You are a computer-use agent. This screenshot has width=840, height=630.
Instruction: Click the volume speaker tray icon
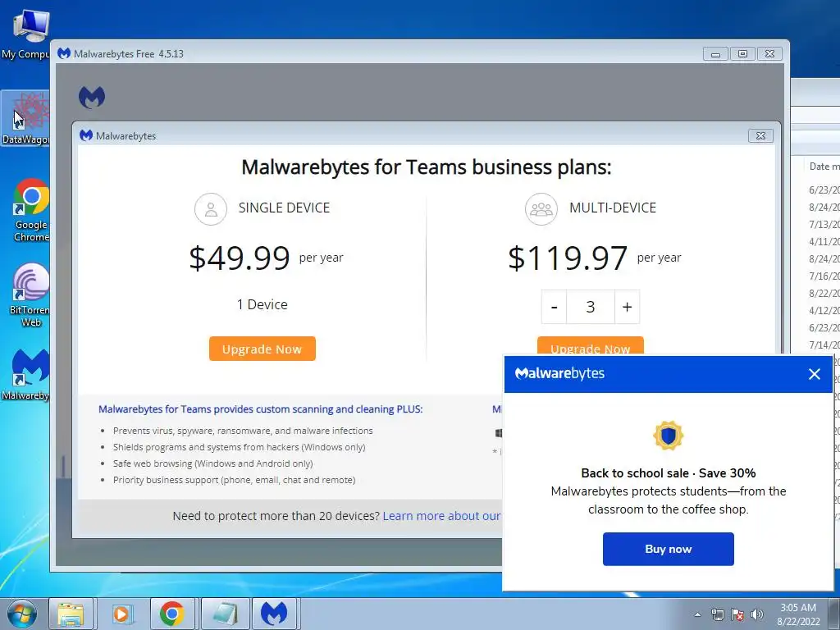[757, 614]
